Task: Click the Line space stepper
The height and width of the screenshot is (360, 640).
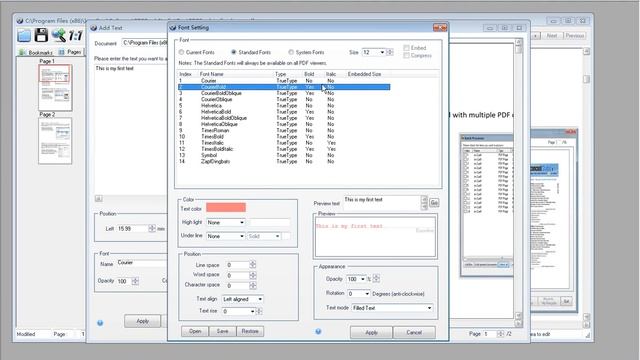Action: pos(253,265)
